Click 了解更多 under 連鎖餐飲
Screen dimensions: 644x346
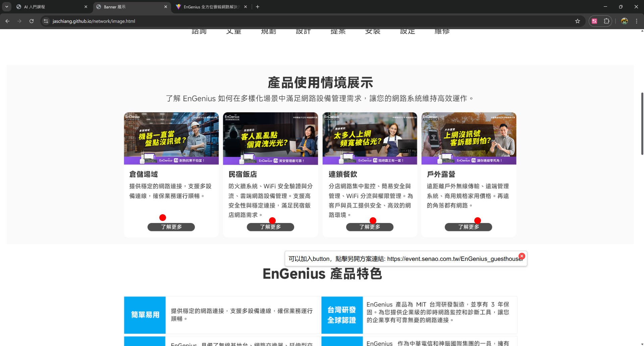(x=370, y=227)
